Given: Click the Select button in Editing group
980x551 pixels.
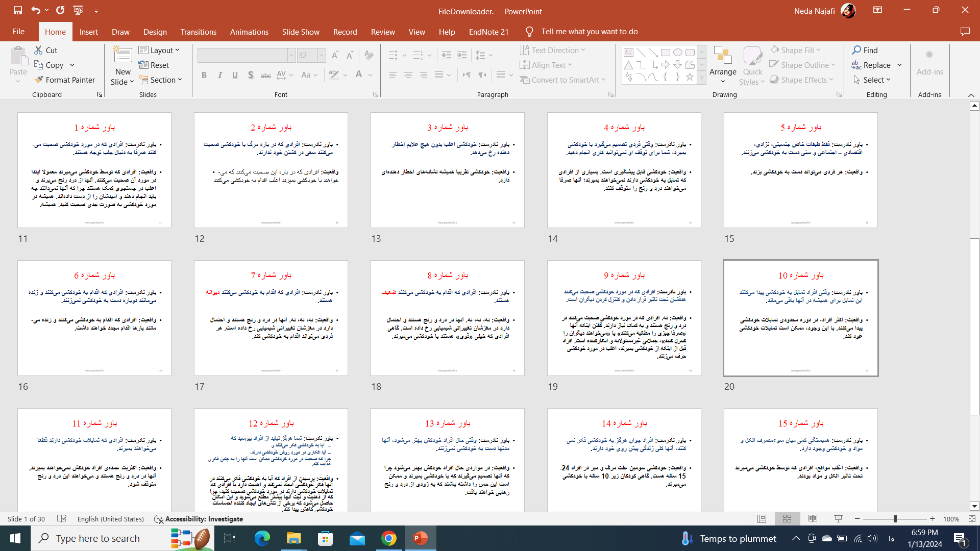Looking at the screenshot, I should point(873,80).
